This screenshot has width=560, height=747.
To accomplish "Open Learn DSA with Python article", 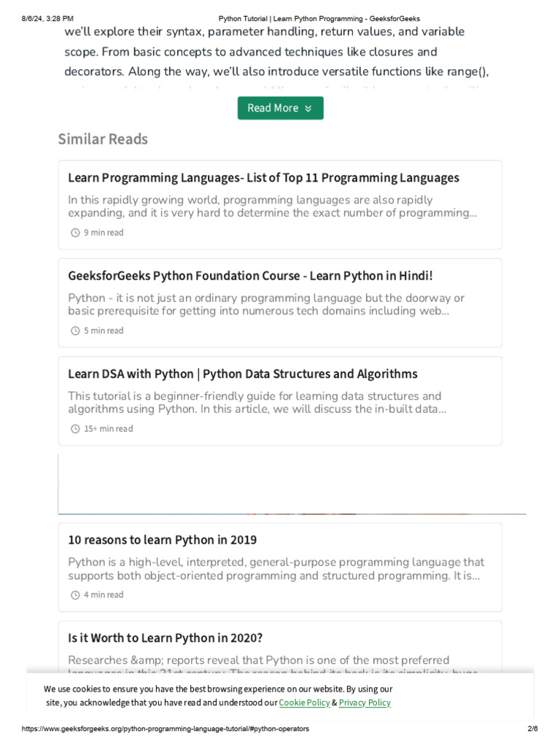I will click(x=242, y=374).
